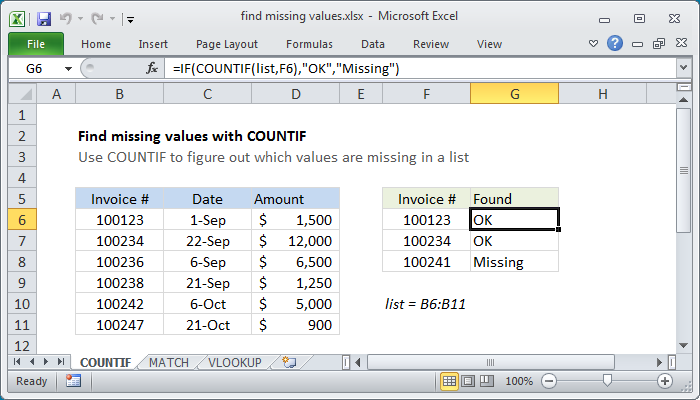Switch to Normal view in status bar
The image size is (700, 400).
point(450,381)
